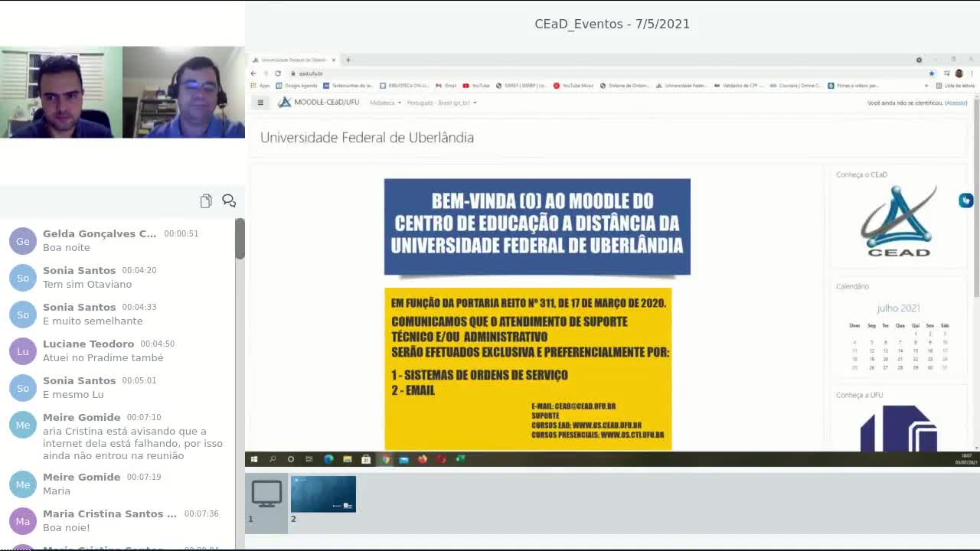Click Maria Cristina Santos chat avatar
This screenshot has width=980, height=551.
click(23, 521)
